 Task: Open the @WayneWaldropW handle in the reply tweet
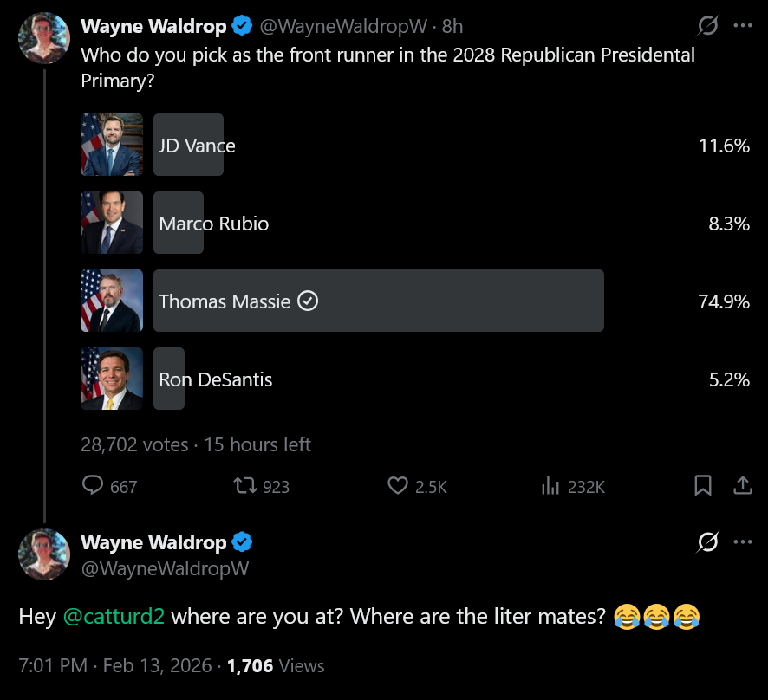click(165, 569)
